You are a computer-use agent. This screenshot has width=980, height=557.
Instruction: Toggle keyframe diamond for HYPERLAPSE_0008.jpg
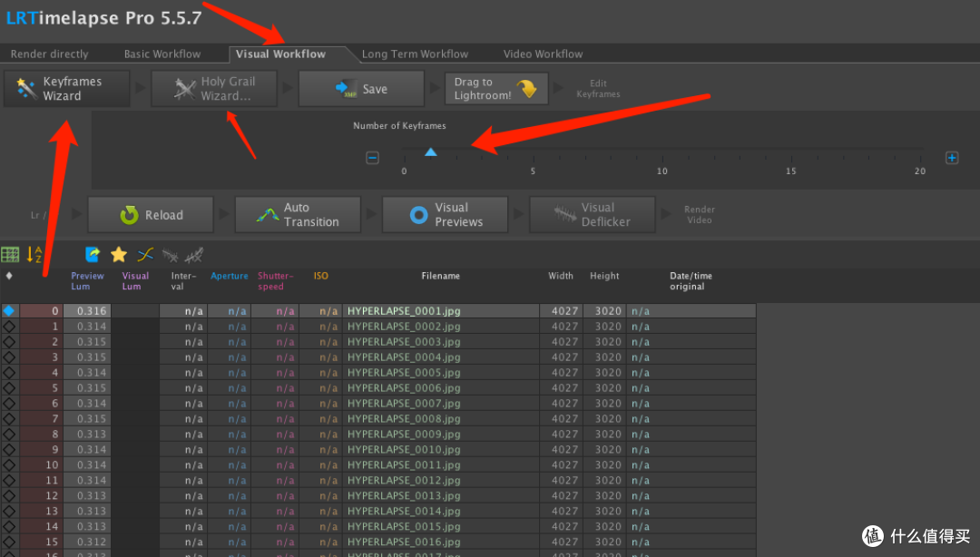[9, 418]
